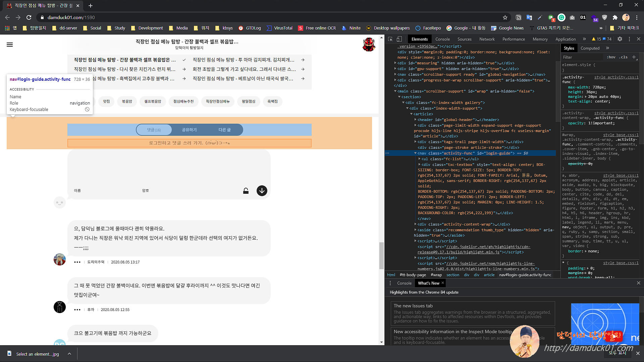Click the hamburger menu on blog page
This screenshot has width=644, height=362.
tap(10, 45)
